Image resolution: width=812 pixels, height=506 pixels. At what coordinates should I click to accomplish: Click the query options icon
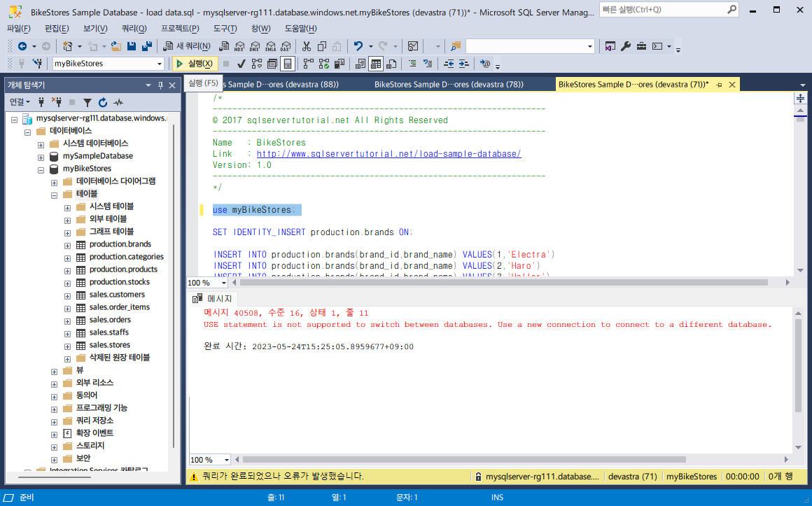(272, 64)
